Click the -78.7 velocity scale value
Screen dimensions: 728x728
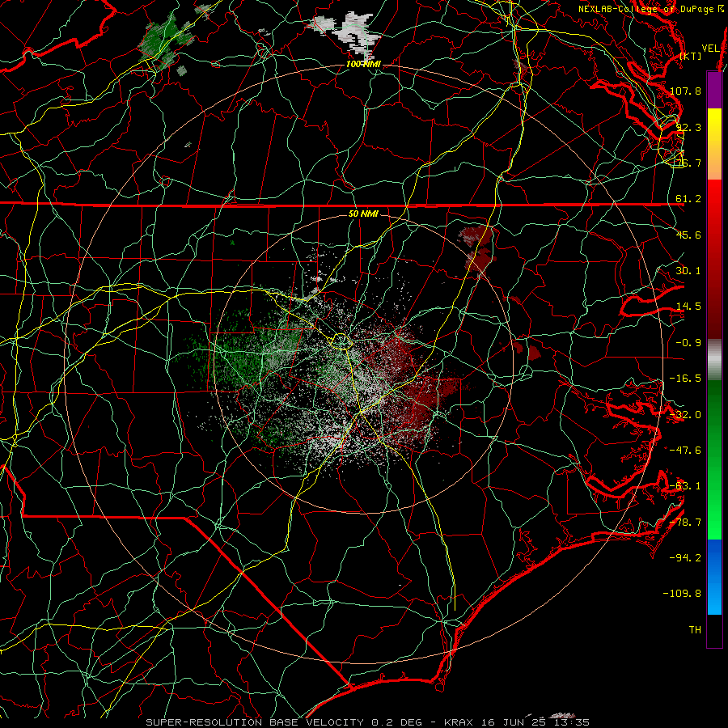[685, 523]
